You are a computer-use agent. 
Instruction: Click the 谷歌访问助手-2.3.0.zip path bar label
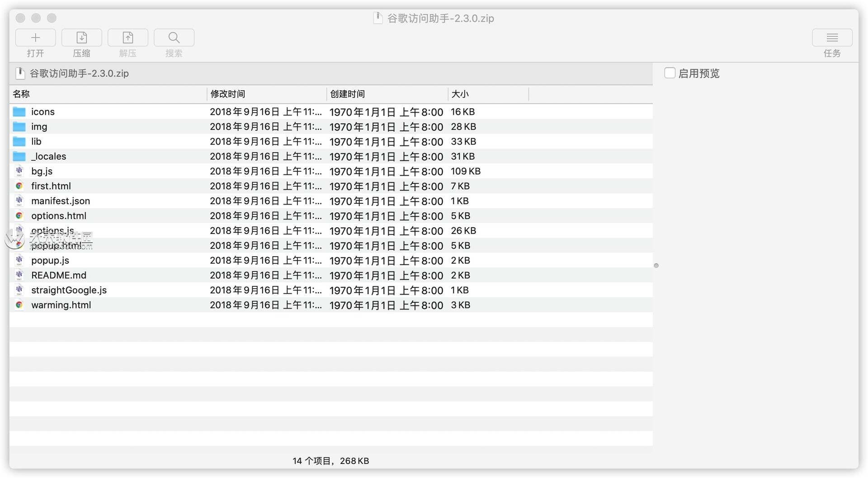pos(79,73)
